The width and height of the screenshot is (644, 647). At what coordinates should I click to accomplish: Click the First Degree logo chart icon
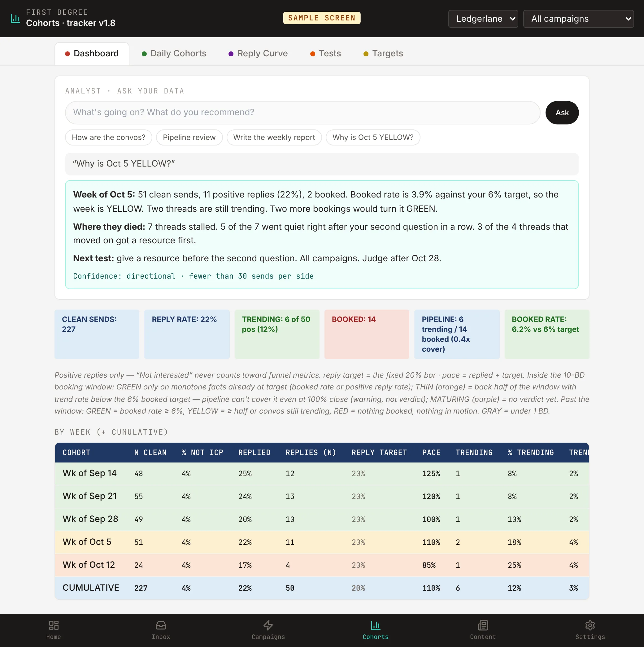pos(15,18)
